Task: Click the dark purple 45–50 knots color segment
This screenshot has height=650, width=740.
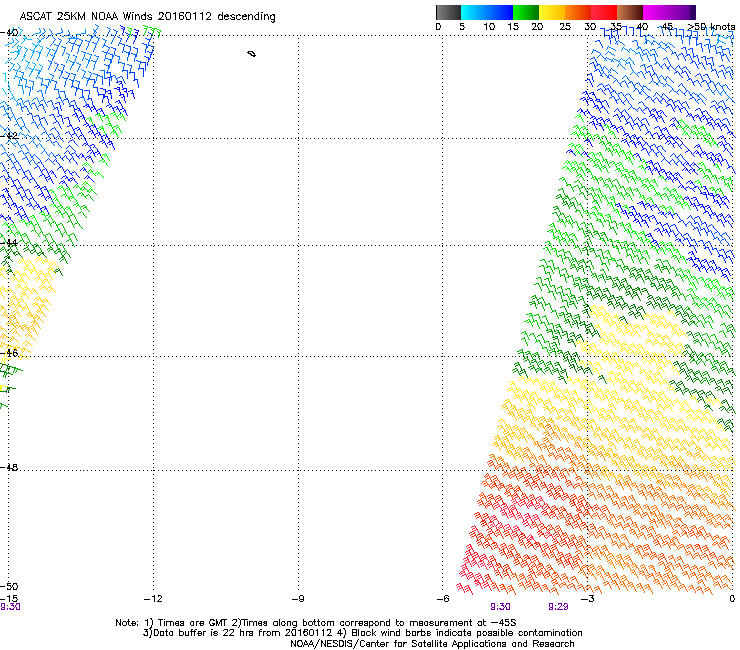Action: 682,12
